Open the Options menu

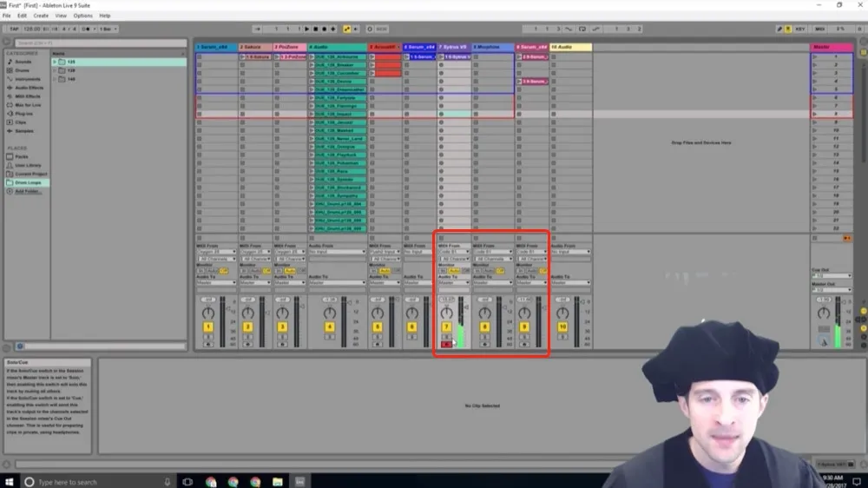(x=83, y=16)
